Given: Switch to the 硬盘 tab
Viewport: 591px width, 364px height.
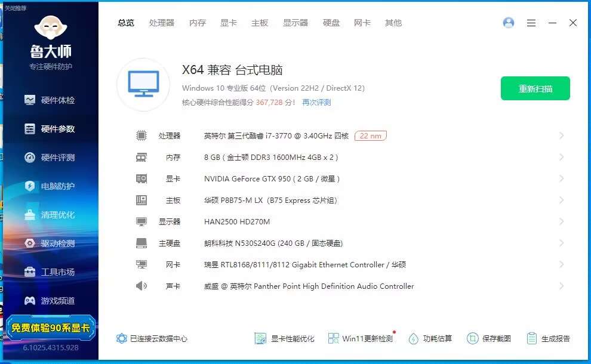Looking at the screenshot, I should pyautogui.click(x=331, y=23).
